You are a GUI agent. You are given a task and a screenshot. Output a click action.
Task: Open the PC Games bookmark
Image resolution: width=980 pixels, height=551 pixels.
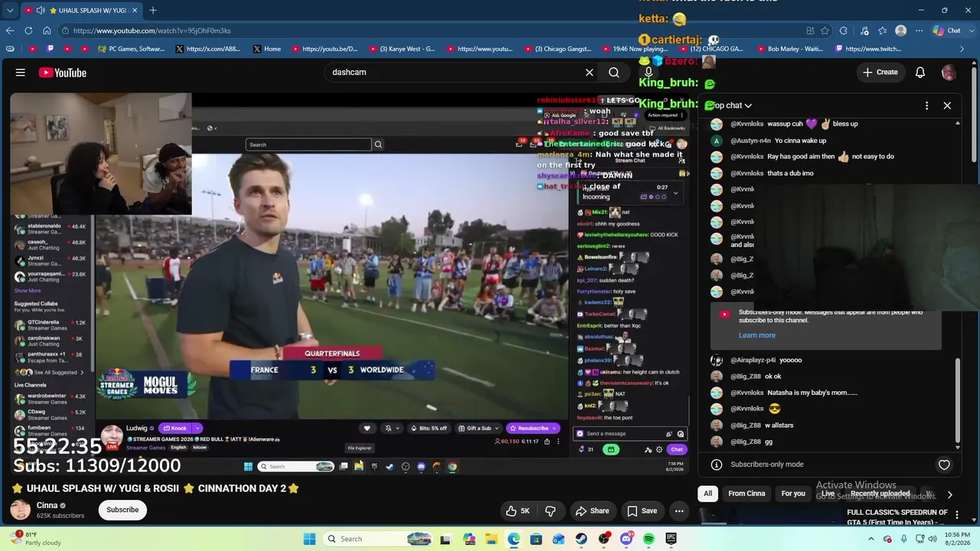131,49
